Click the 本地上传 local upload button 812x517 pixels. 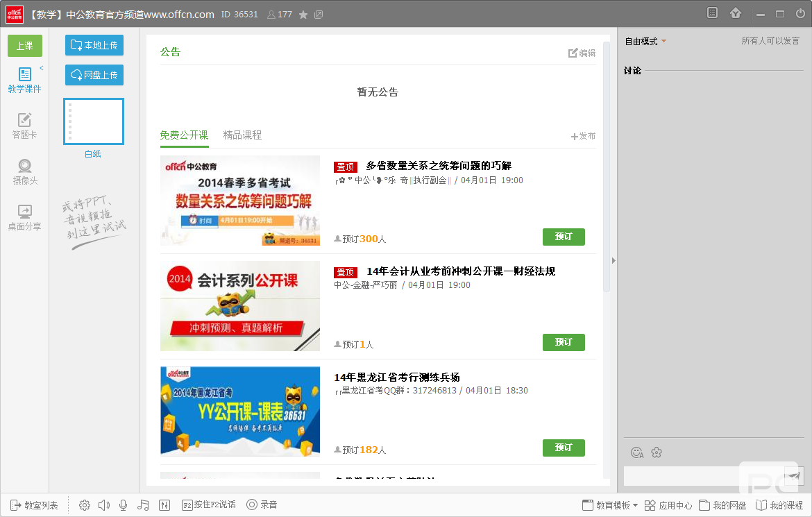[x=94, y=45]
